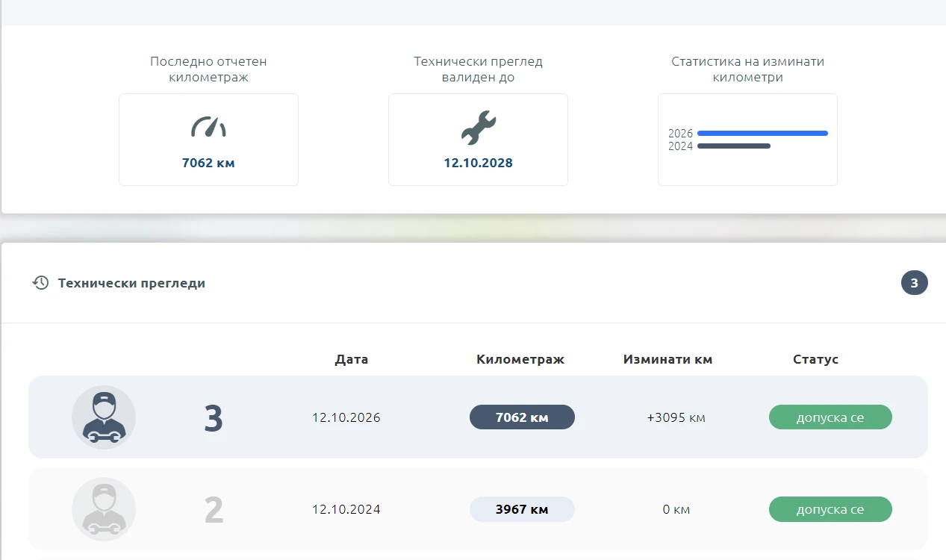Select the blue 2026 mileage bar
The image size is (946, 560).
point(762,134)
